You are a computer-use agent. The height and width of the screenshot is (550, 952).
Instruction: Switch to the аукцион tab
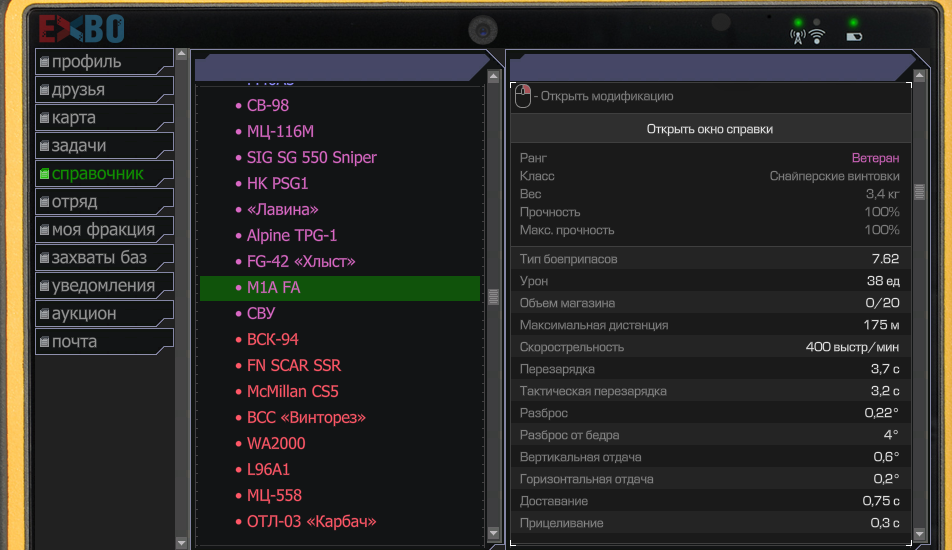[104, 314]
